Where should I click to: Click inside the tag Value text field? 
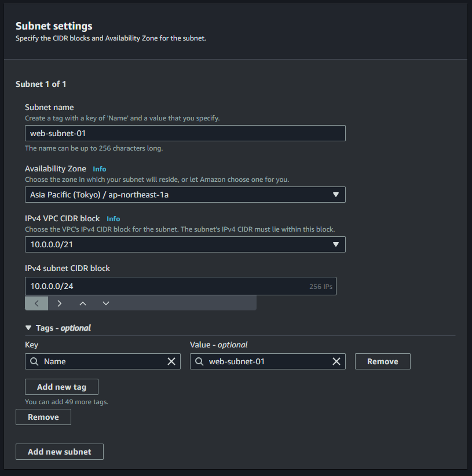268,361
